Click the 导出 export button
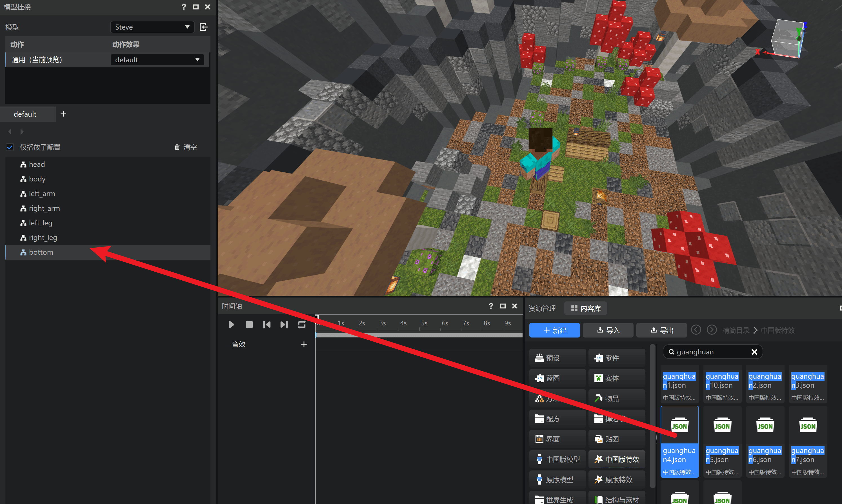 661,330
